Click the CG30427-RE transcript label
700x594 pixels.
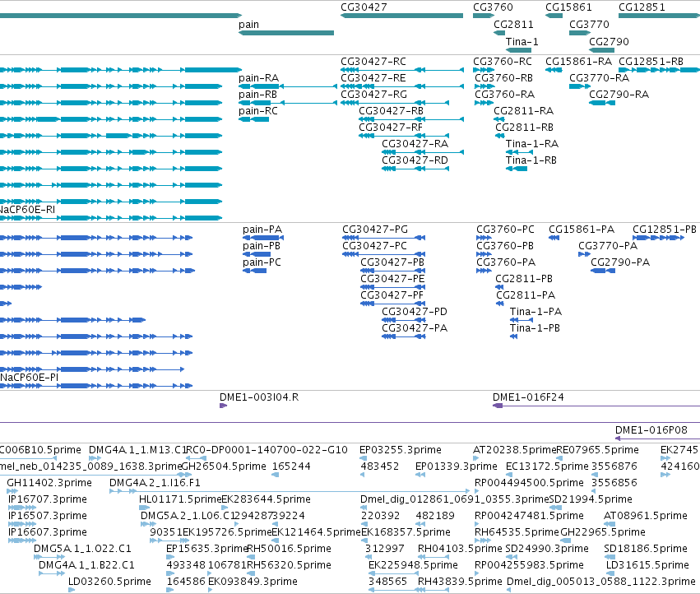click(x=373, y=78)
